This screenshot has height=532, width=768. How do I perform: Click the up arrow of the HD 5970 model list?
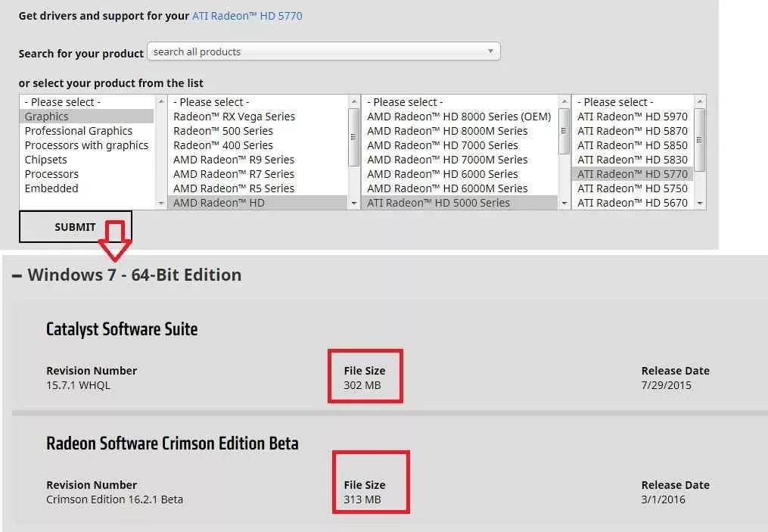pos(700,101)
